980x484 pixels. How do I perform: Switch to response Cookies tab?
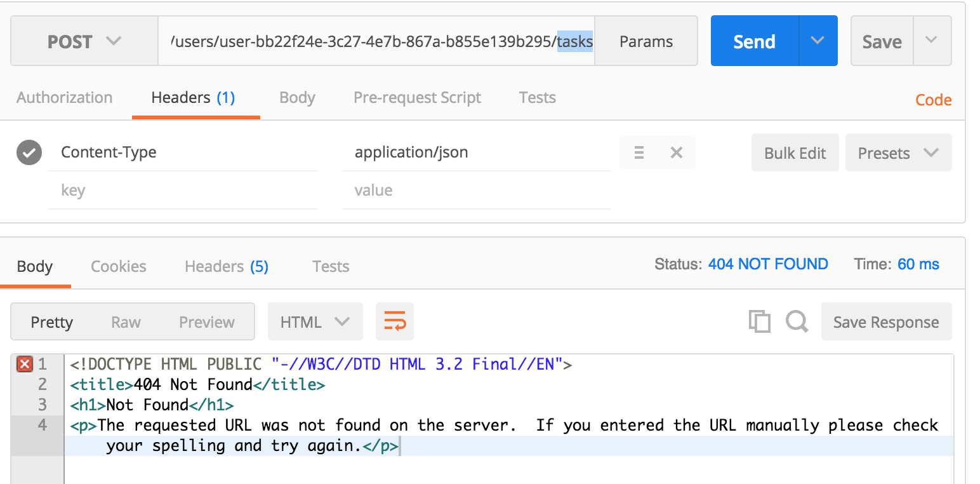pyautogui.click(x=119, y=266)
